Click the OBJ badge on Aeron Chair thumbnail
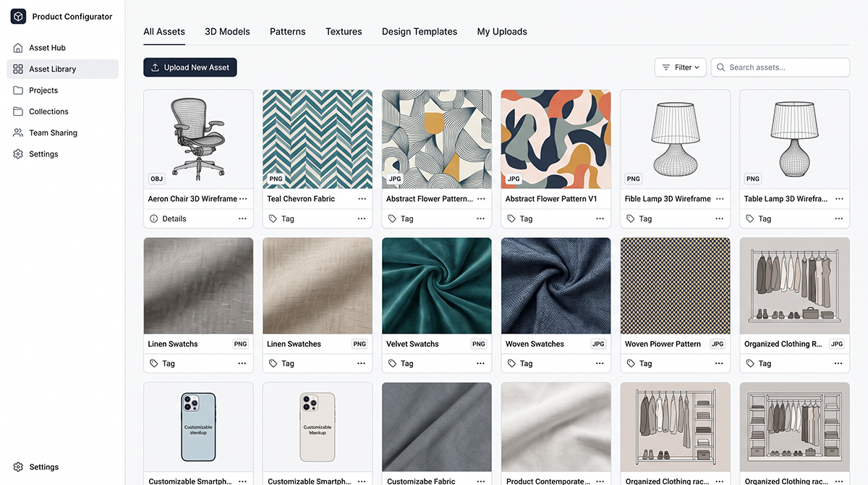Viewport: 868px width, 485px height. pyautogui.click(x=156, y=179)
